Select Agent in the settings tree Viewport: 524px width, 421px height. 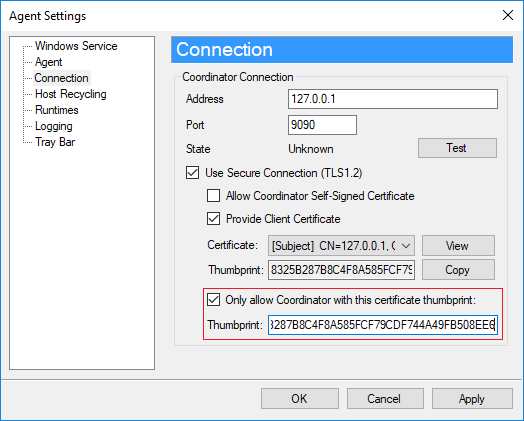click(48, 62)
